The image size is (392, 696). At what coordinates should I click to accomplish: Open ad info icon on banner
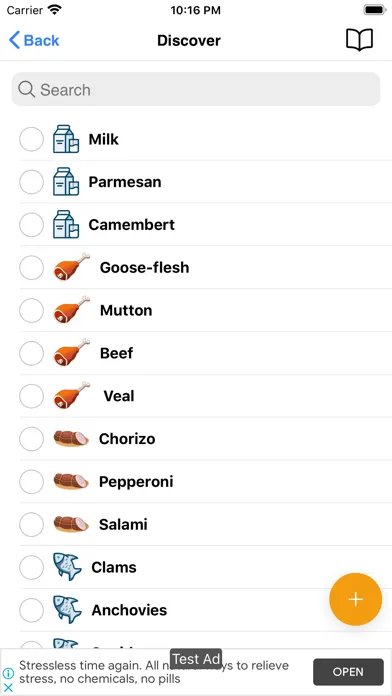[8, 673]
